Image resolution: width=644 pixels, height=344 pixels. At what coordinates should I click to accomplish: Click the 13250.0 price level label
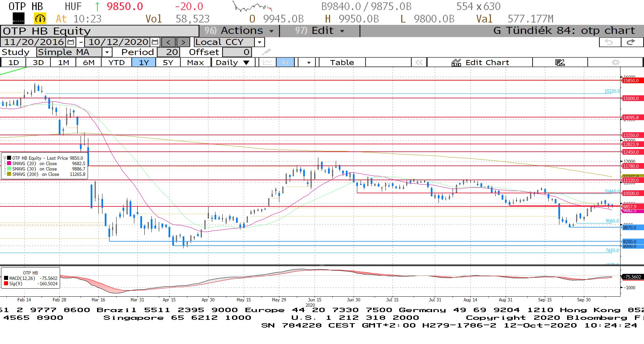pyautogui.click(x=633, y=135)
